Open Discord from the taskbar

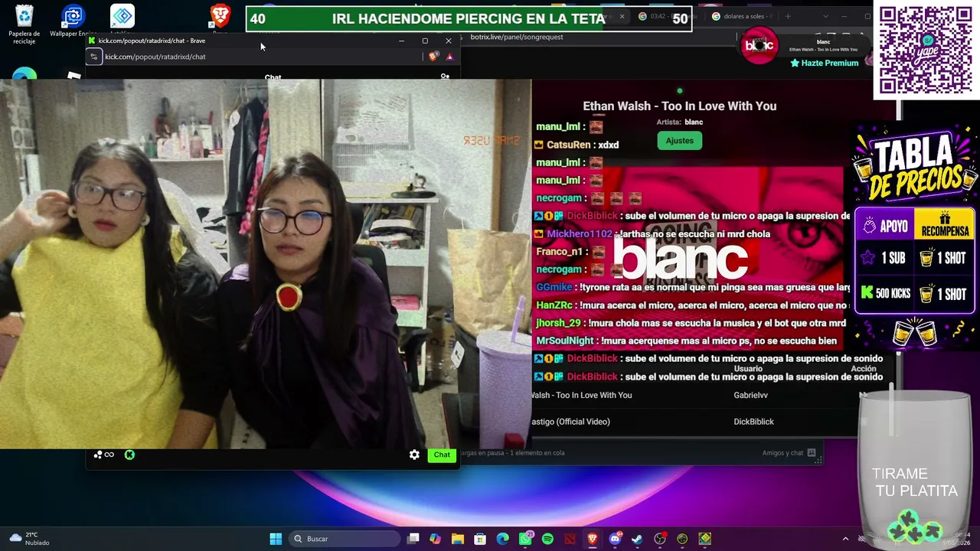(615, 539)
